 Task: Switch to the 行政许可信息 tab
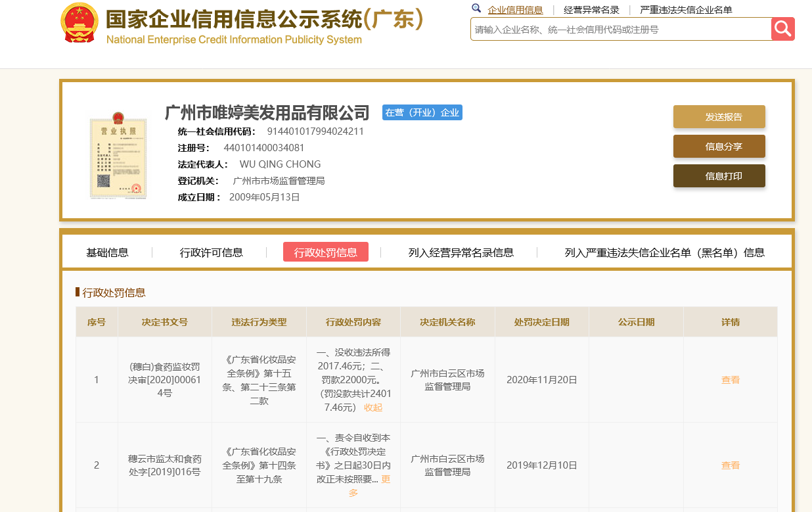click(x=211, y=252)
